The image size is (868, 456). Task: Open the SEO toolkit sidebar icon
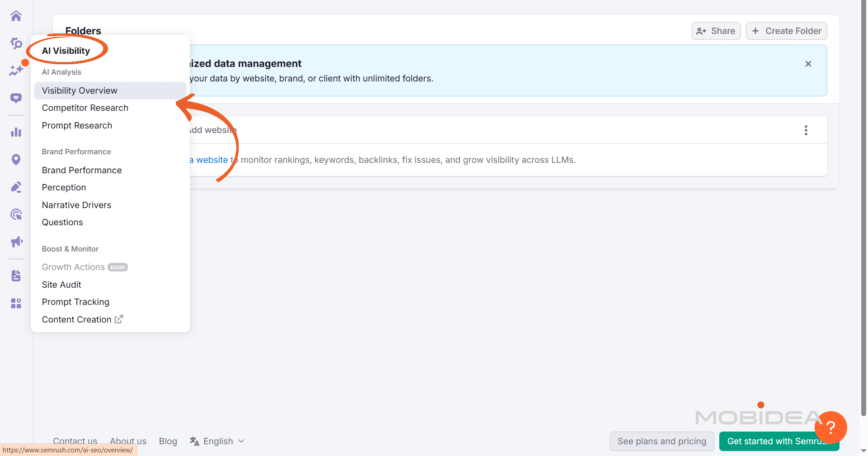16,43
